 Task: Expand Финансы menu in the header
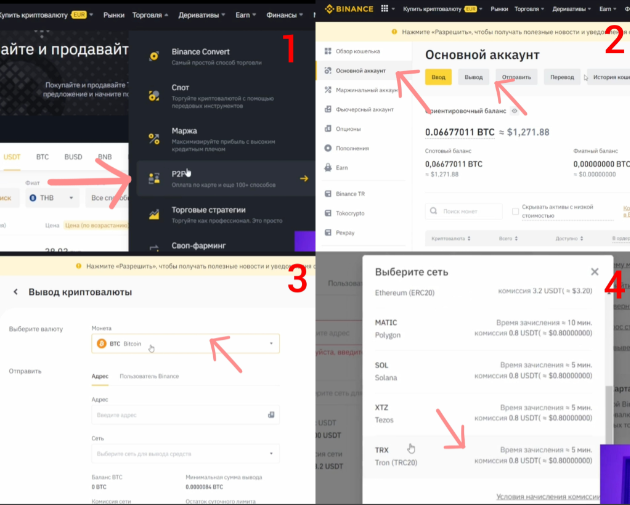(x=284, y=15)
